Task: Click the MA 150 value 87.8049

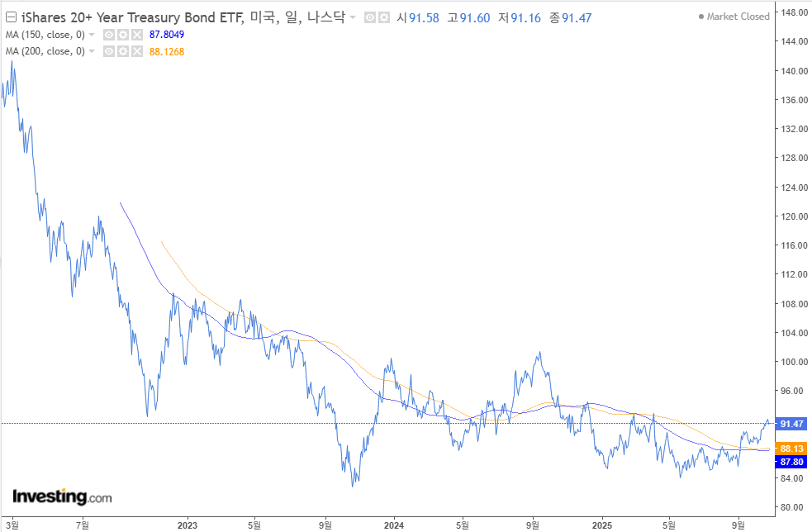Action: click(x=167, y=35)
